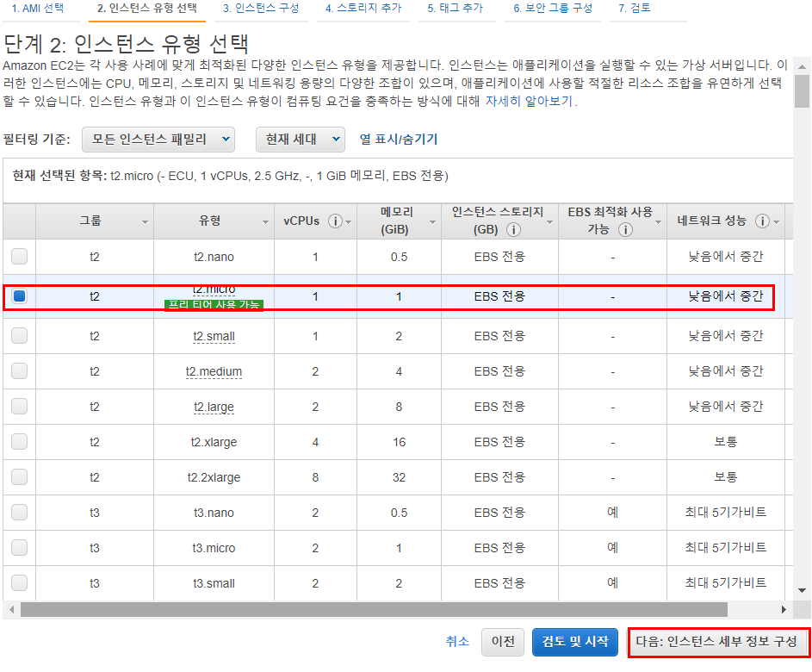Click the 16 memory value cell
This screenshot has height=672, width=812.
point(399,442)
